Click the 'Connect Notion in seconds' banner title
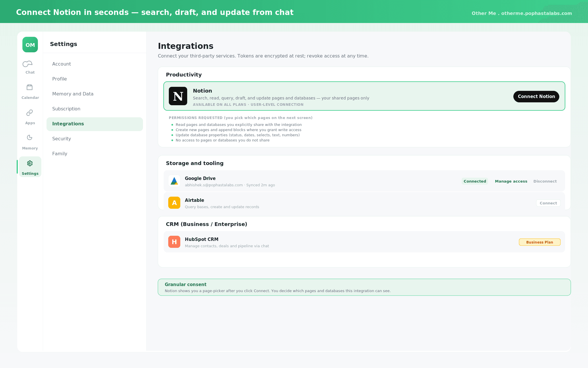 pos(155,12)
